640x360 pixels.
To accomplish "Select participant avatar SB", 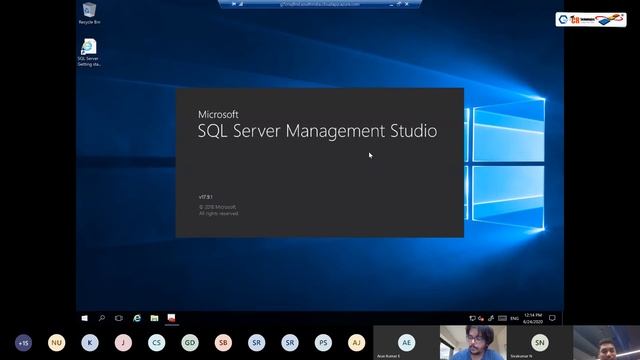I will (x=223, y=343).
